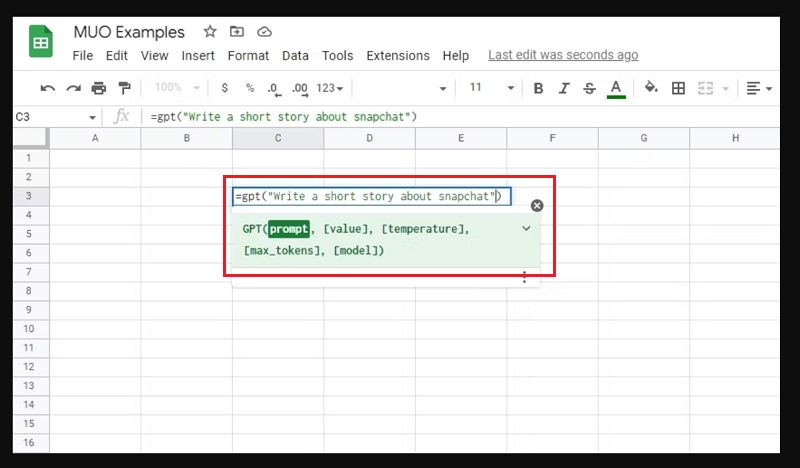Open the Help menu
The height and width of the screenshot is (468, 800).
[456, 56]
